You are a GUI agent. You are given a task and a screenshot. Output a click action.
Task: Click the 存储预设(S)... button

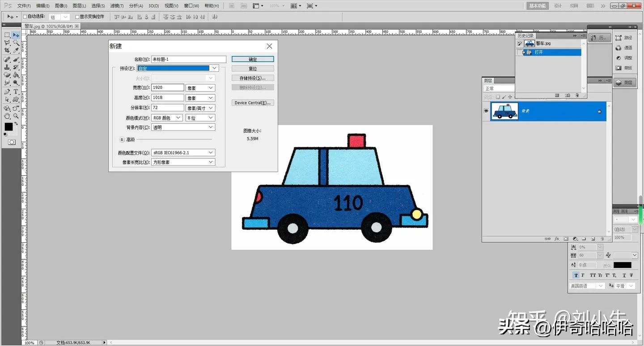coord(253,78)
